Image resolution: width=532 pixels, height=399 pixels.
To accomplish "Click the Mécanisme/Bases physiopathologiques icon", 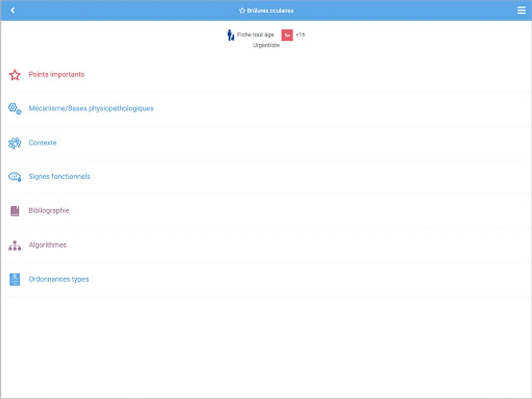I will pyautogui.click(x=15, y=109).
